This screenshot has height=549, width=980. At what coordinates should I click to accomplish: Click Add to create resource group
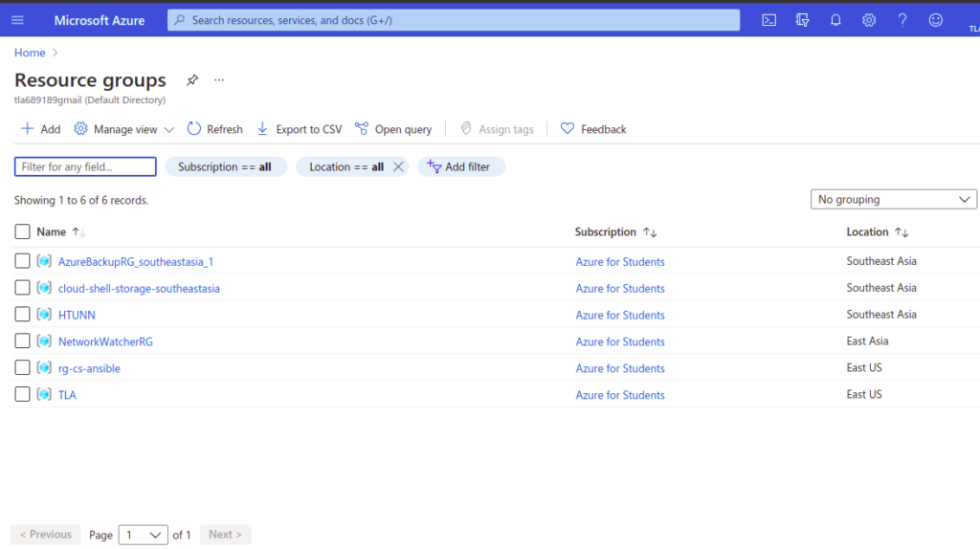[40, 129]
